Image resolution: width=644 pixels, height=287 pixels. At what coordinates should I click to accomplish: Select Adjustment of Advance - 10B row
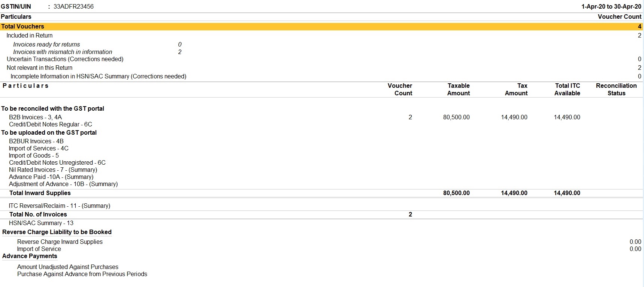pos(63,184)
